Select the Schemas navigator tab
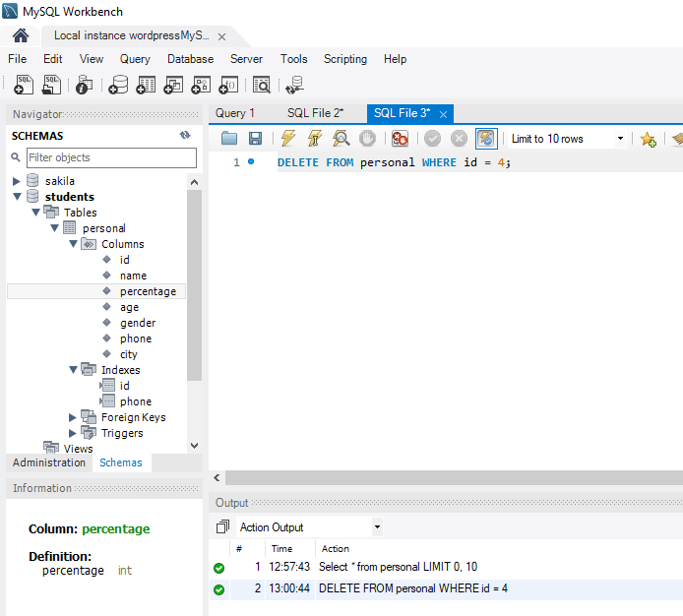Image resolution: width=683 pixels, height=616 pixels. click(x=121, y=462)
